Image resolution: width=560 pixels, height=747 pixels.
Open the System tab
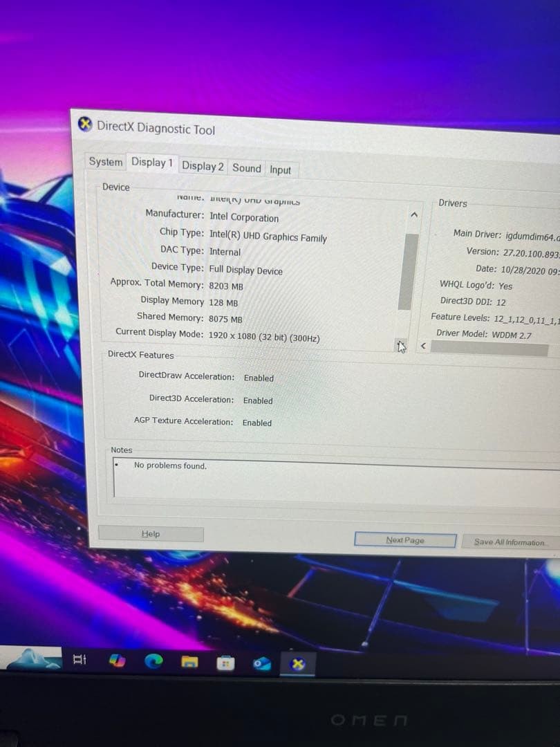point(105,161)
